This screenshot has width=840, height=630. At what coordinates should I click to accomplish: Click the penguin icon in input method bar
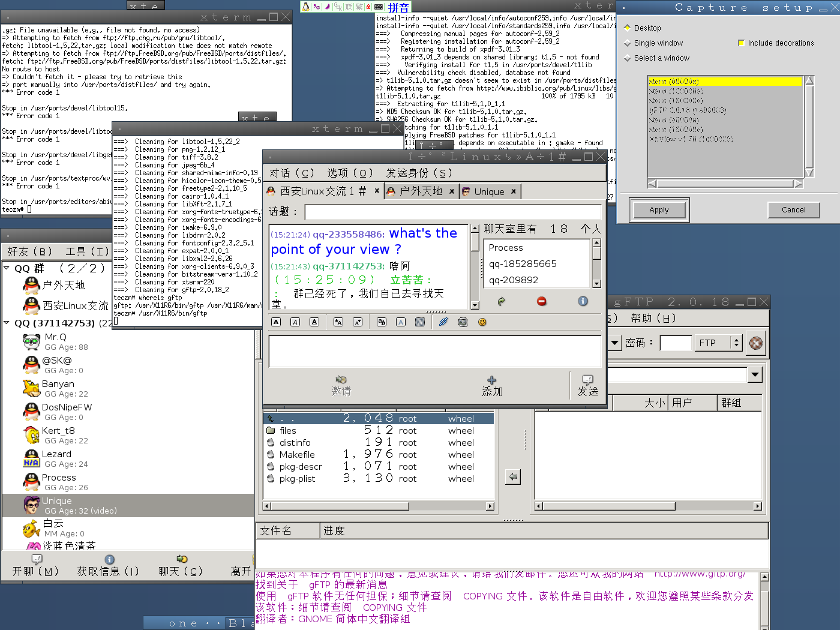307,7
